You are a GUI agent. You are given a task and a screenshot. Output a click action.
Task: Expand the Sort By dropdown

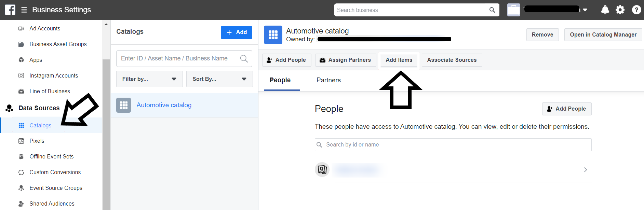[219, 79]
